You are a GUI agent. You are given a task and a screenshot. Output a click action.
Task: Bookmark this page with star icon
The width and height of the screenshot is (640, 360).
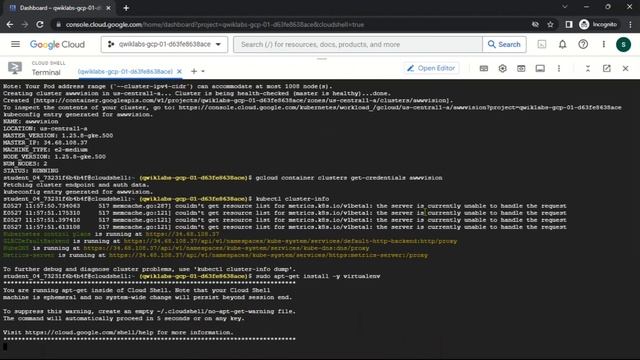click(550, 24)
